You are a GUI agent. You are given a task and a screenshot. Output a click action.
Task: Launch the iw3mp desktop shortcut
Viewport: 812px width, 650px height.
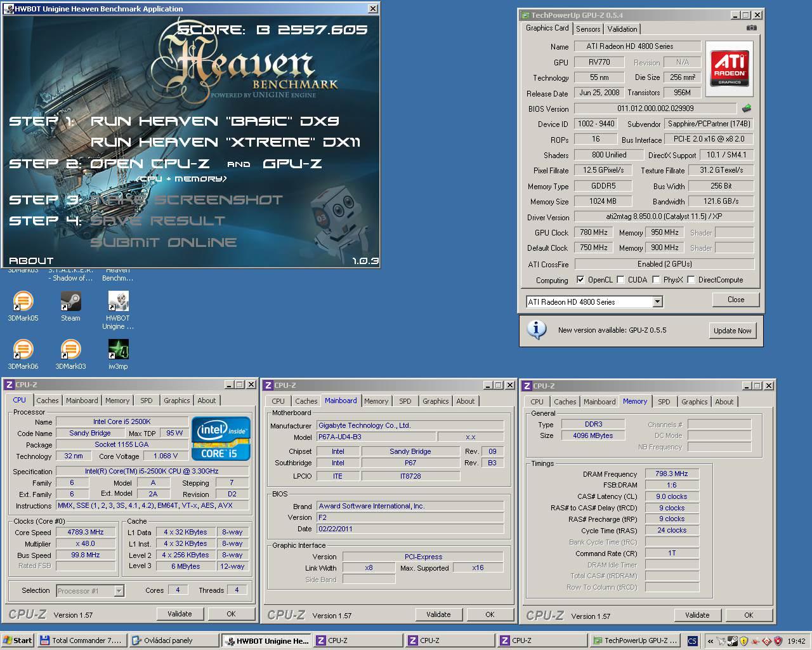118,354
